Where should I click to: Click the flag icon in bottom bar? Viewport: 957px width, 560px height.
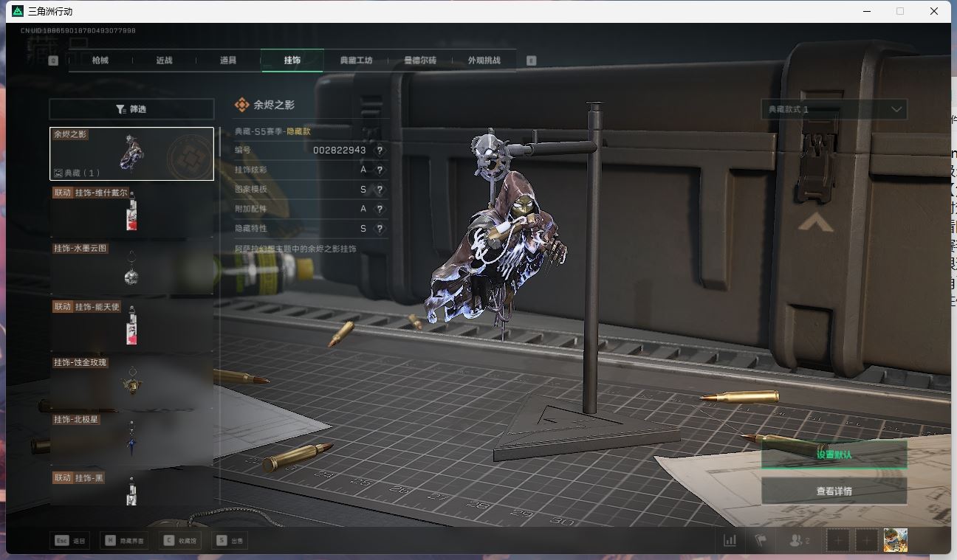coord(761,541)
